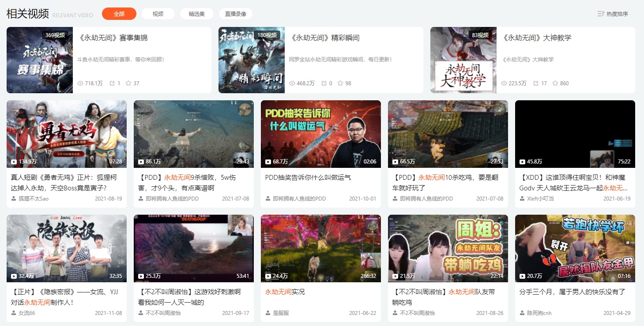
Task: Favorite 大神教学 with its star icon
Action: click(x=555, y=83)
